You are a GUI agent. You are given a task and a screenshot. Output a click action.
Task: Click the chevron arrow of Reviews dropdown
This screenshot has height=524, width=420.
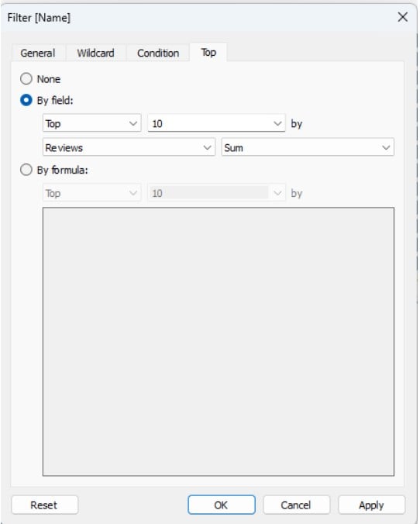pyautogui.click(x=207, y=147)
